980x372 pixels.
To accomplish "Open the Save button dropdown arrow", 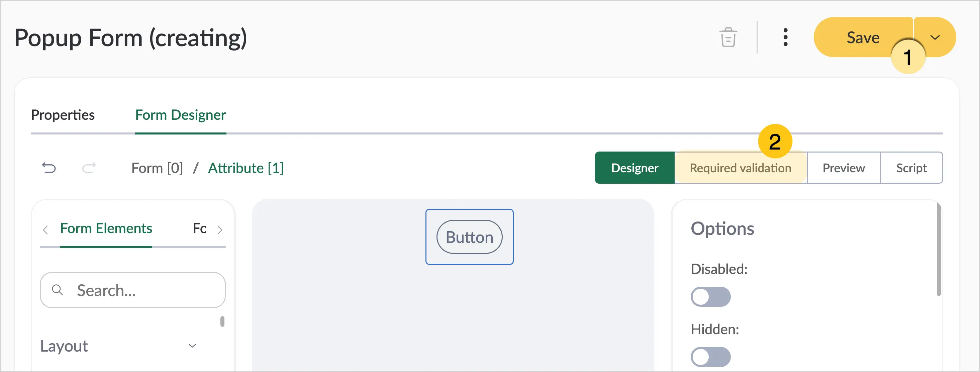I will (935, 37).
